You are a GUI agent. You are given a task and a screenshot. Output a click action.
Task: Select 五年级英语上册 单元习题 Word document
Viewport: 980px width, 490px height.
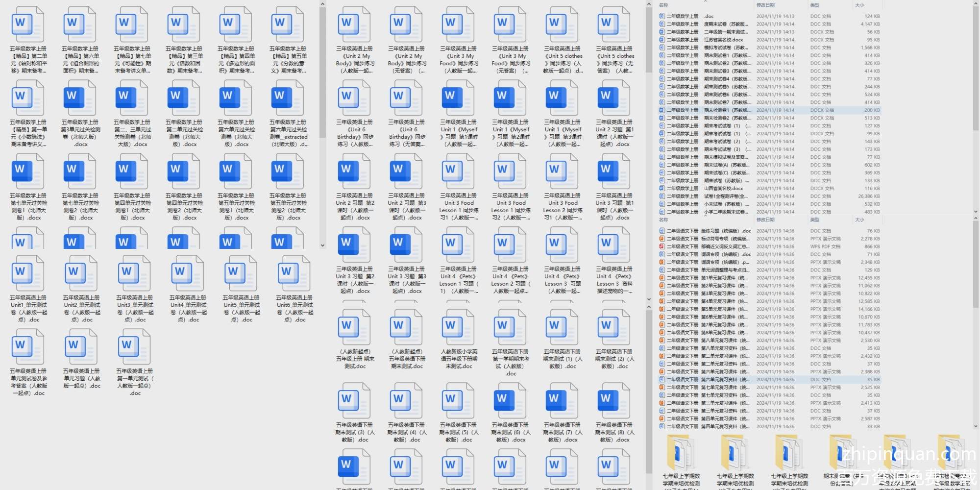tap(81, 347)
